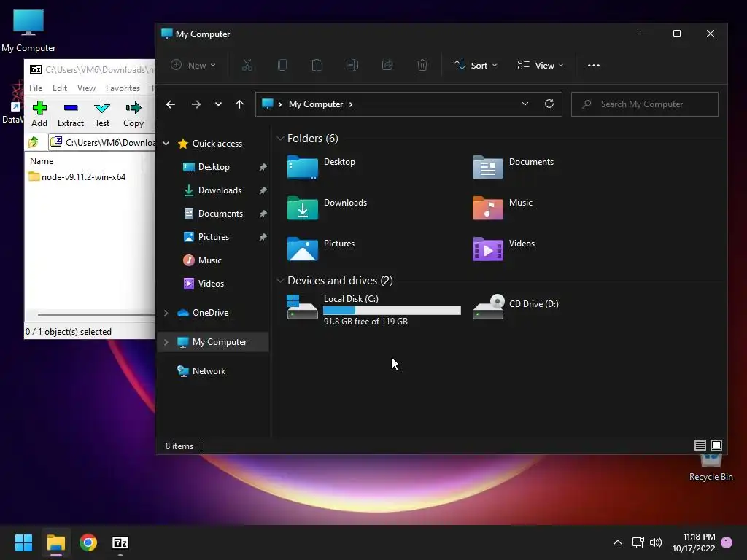Select Recycle Bin icon on desktop
This screenshot has height=560, width=747.
(x=711, y=467)
